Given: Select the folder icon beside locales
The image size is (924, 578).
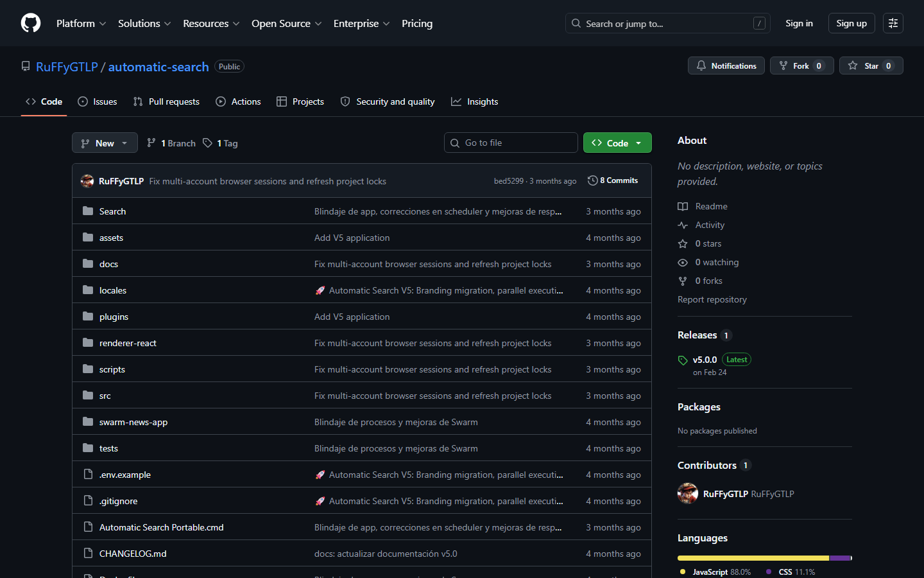Looking at the screenshot, I should point(88,290).
